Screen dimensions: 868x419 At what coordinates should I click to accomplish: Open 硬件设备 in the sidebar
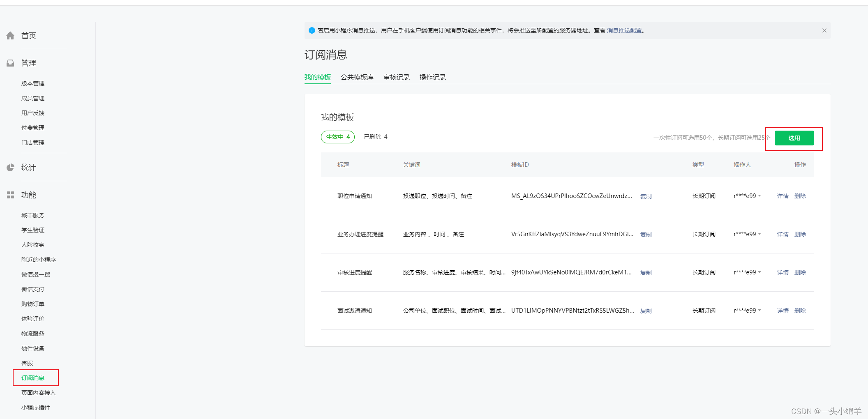(33, 348)
